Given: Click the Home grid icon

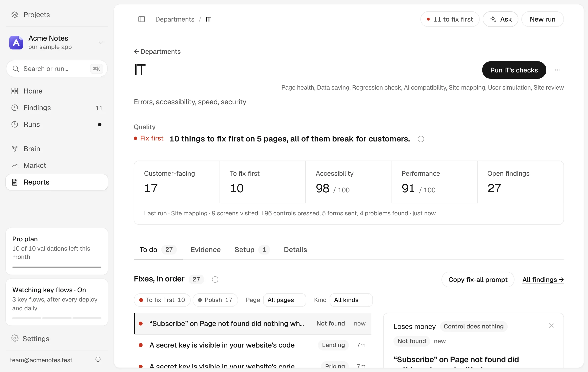Looking at the screenshot, I should [15, 91].
